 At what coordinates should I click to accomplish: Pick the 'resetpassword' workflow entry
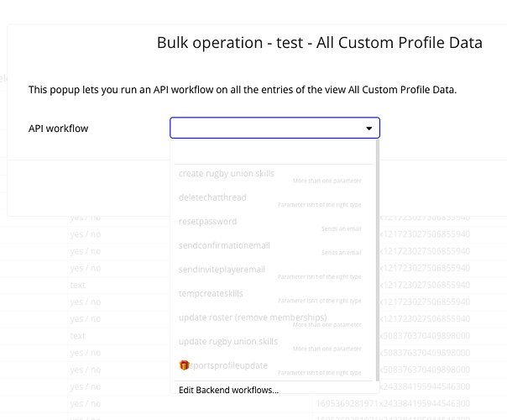click(208, 222)
